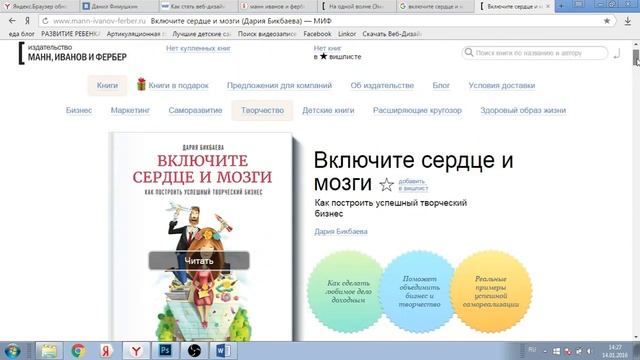
Task: Click the Манн, Иванов и Фербер logo
Action: click(x=73, y=53)
